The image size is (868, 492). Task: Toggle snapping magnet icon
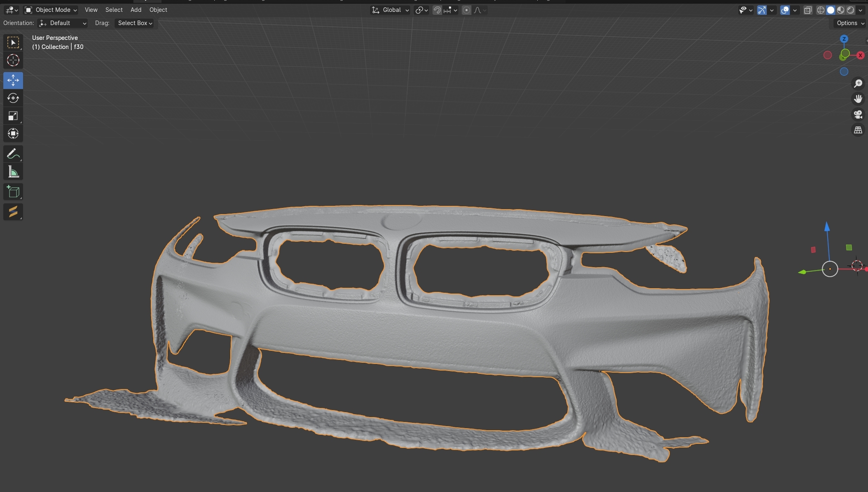click(x=437, y=10)
